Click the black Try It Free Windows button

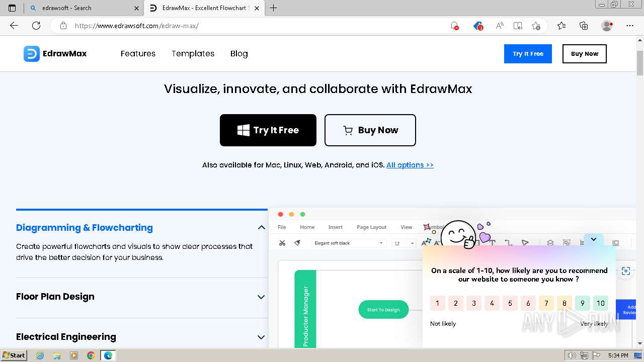268,130
